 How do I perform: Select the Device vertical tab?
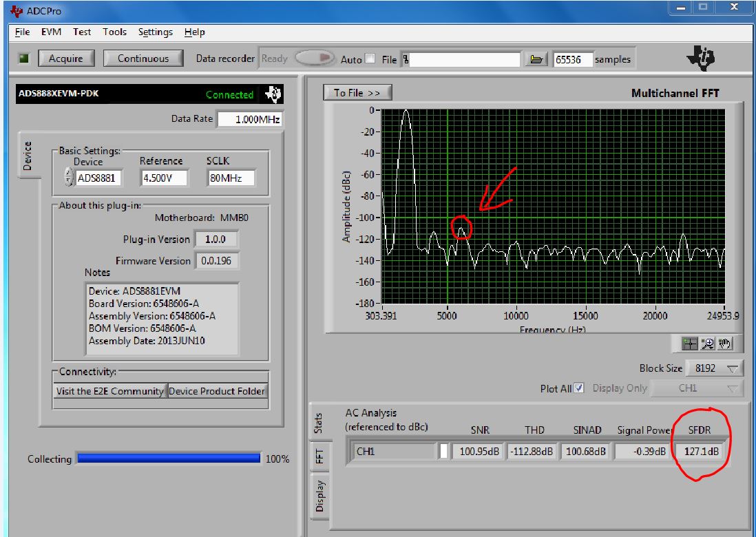tap(28, 156)
